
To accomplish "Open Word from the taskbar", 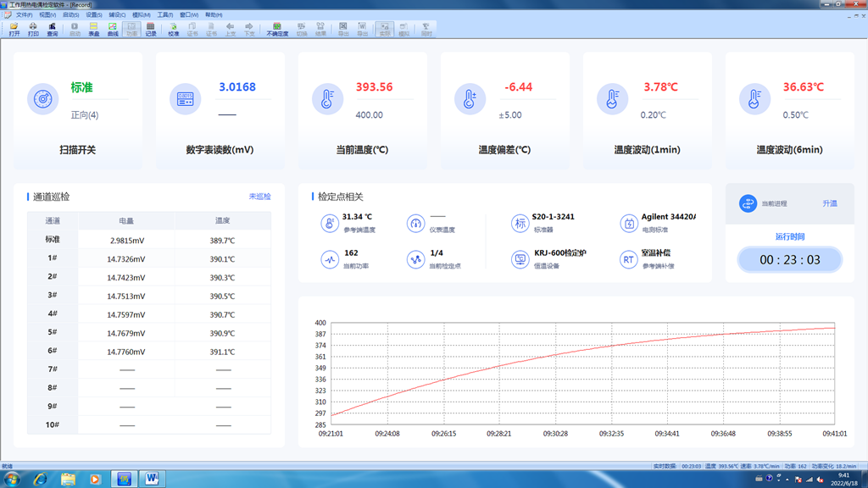I will pyautogui.click(x=152, y=480).
